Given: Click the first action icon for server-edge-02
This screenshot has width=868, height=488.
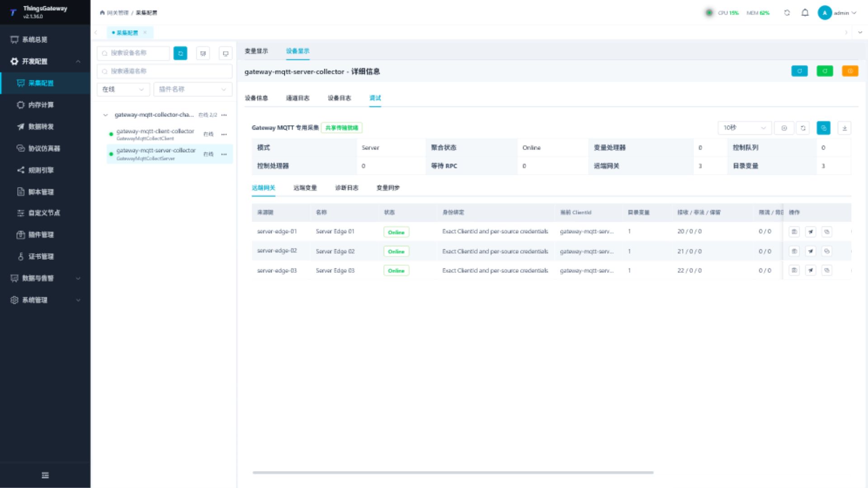Looking at the screenshot, I should [794, 251].
